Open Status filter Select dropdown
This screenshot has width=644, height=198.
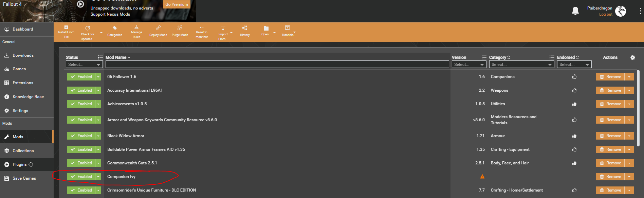84,65
